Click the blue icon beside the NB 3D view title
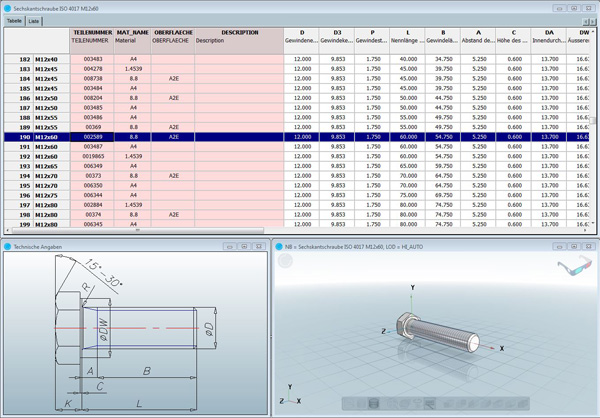600x418 pixels. 278,246
